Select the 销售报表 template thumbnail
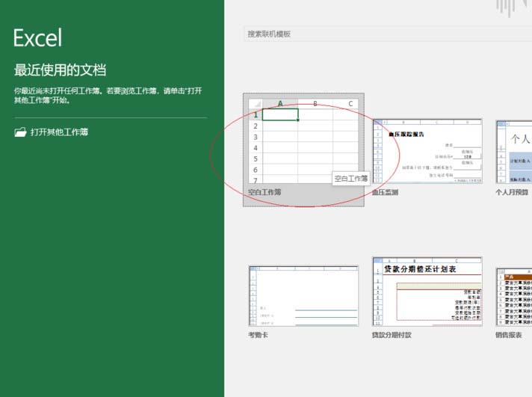Image resolution: width=532 pixels, height=397 pixels. (513, 292)
